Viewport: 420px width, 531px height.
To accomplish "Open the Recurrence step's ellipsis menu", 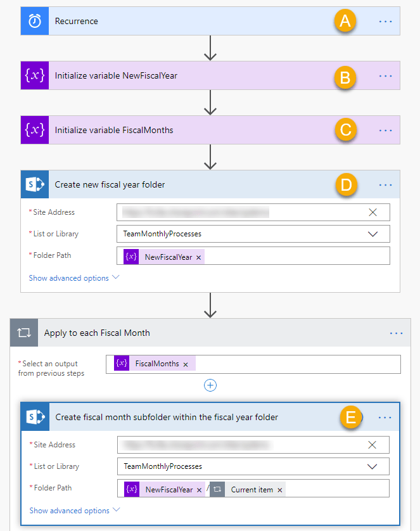I will click(x=385, y=22).
